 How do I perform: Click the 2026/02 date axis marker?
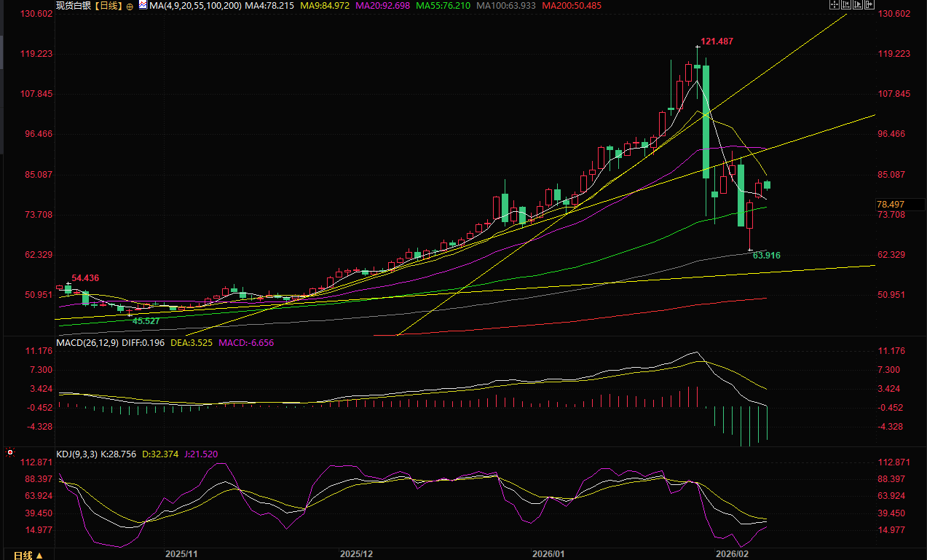(733, 554)
